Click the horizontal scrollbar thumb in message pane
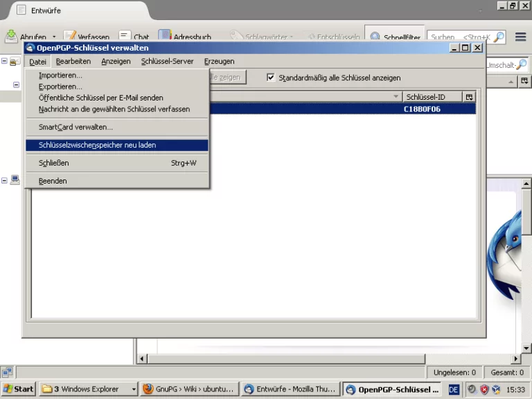The image size is (532, 399). tap(286, 359)
